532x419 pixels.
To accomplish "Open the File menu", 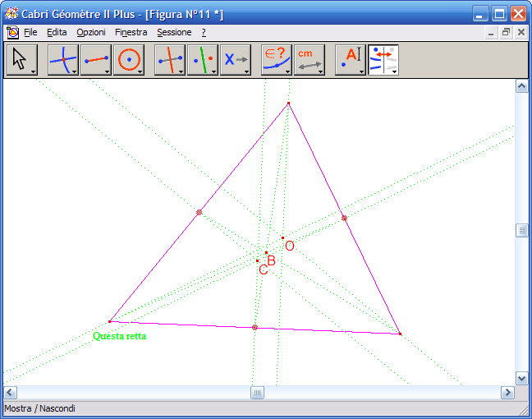I will [30, 32].
